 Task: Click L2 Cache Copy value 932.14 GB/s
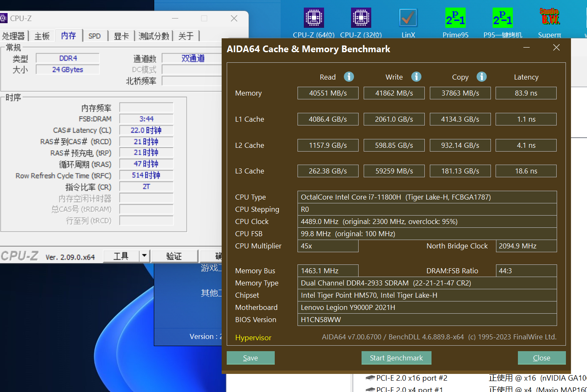460,145
